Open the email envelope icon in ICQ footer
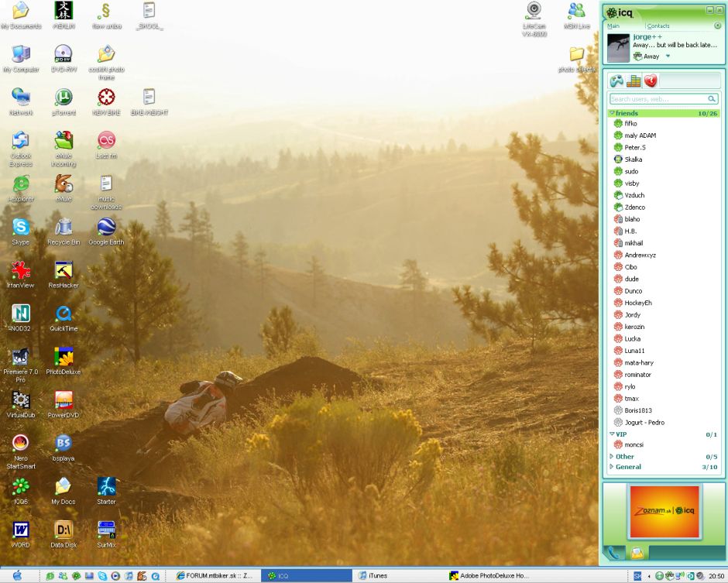 pos(636,553)
